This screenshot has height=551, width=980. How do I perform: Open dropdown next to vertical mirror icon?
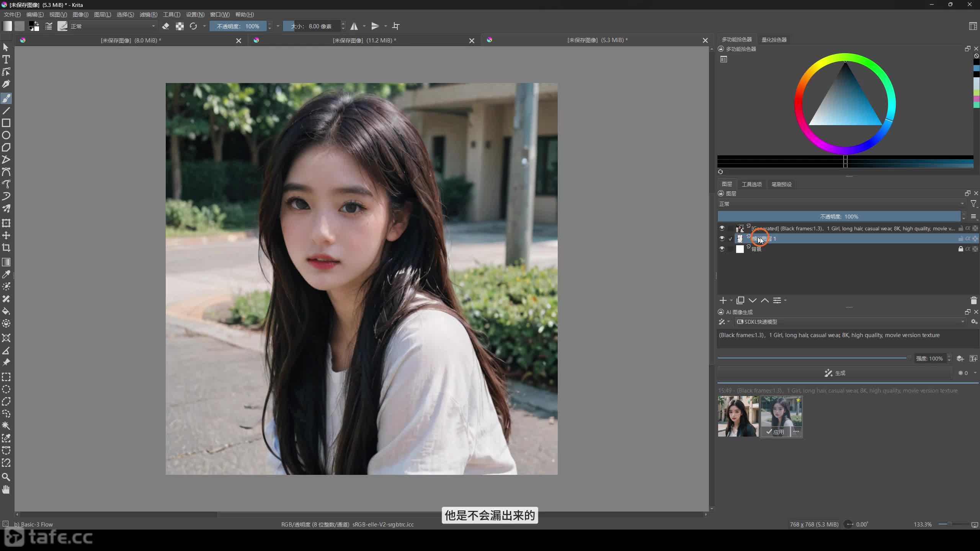385,26
